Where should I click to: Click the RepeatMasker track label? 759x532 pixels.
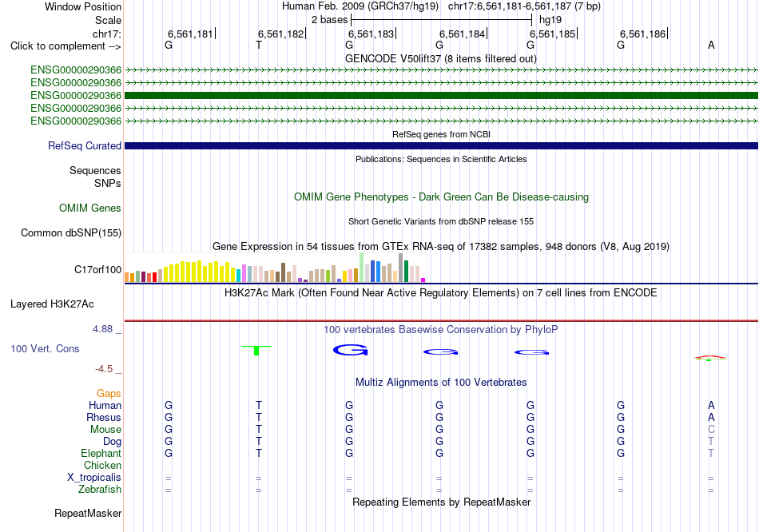pos(88,513)
